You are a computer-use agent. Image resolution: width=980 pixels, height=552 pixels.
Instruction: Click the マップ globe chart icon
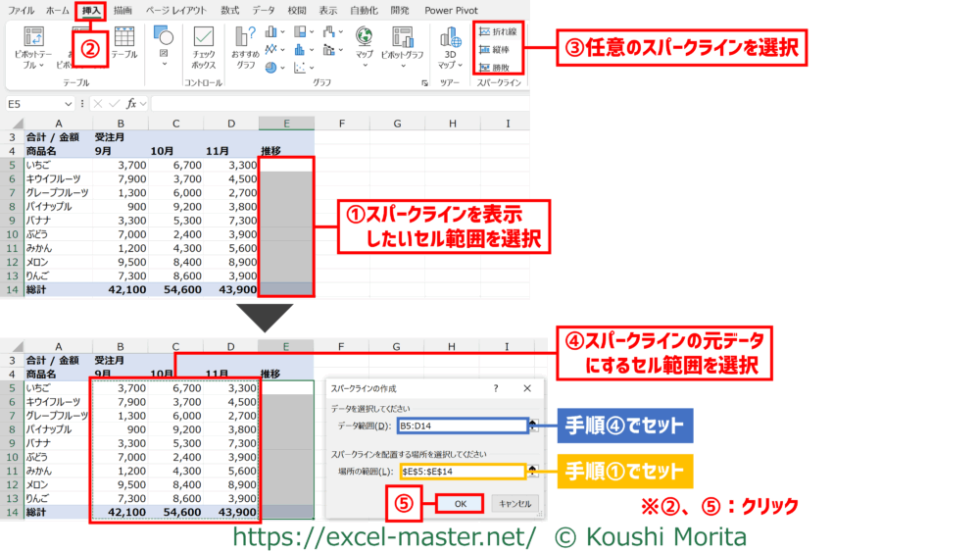click(365, 39)
